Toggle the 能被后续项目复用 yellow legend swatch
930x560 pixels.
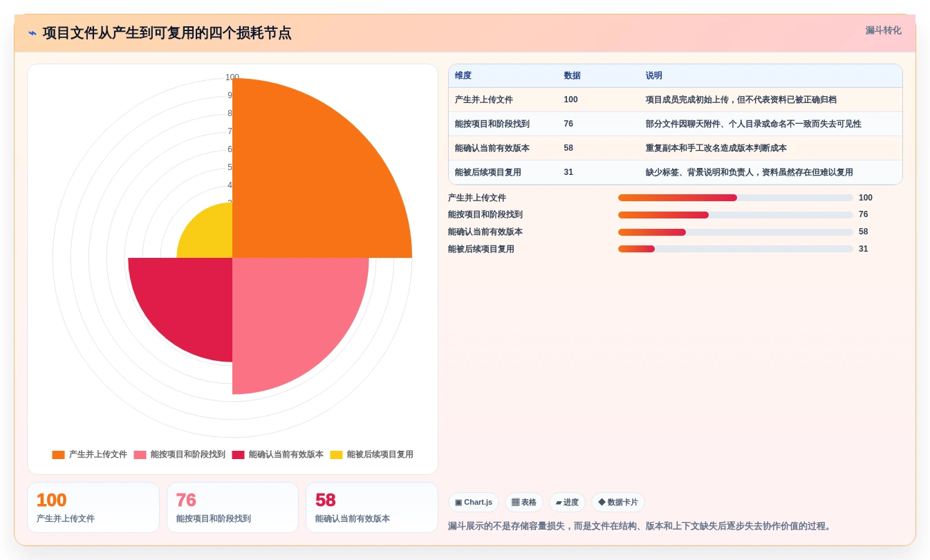[336, 455]
